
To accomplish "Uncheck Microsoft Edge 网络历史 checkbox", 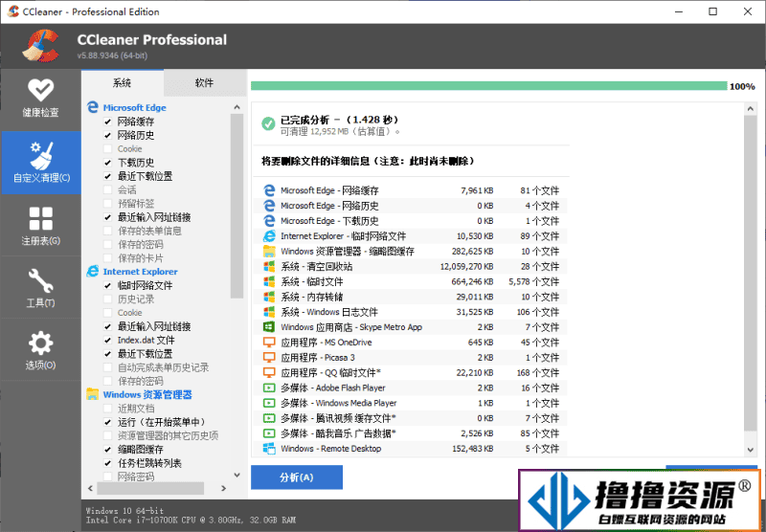I will (x=107, y=135).
